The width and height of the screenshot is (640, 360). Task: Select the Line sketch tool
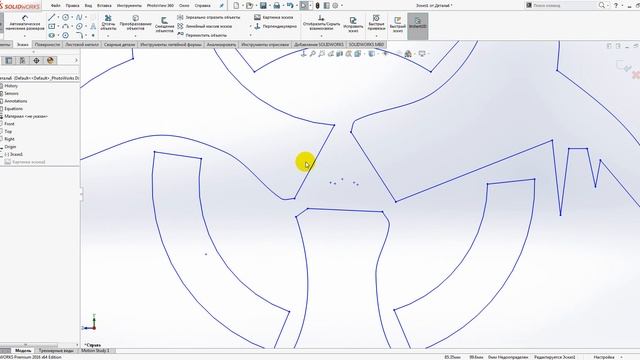(51, 17)
